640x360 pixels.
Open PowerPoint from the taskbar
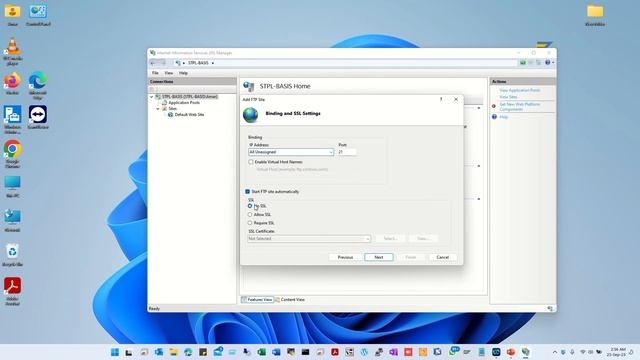[x=511, y=352]
